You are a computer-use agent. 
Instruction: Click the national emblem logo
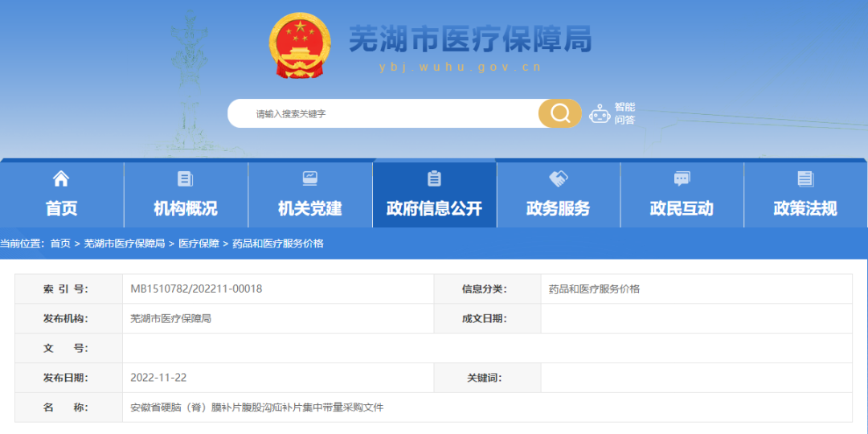tap(299, 46)
